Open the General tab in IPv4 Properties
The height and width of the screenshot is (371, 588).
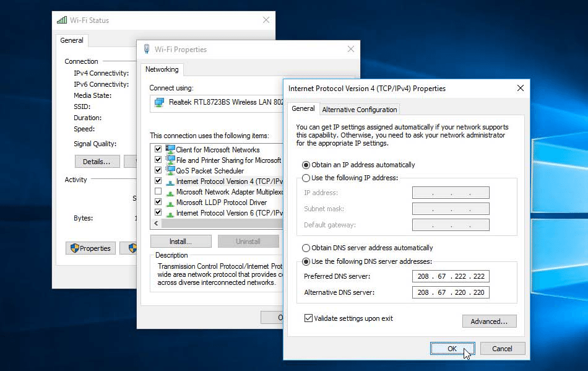click(x=303, y=109)
